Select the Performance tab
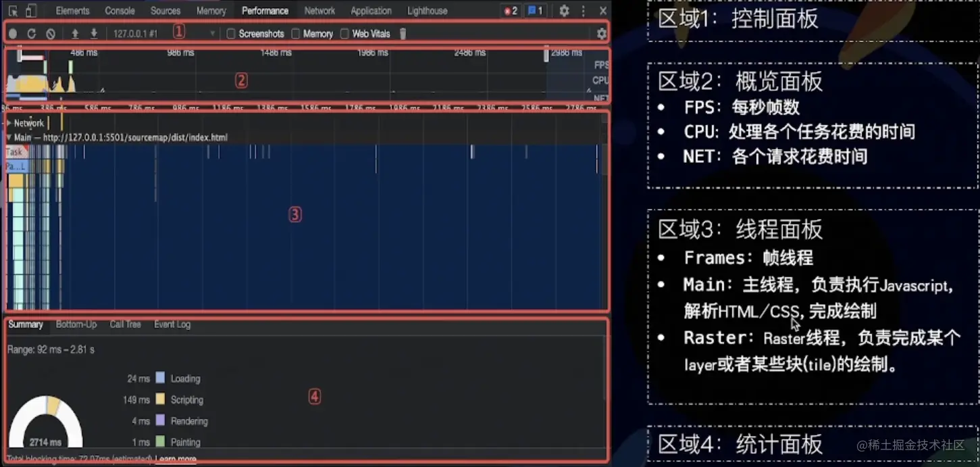The height and width of the screenshot is (467, 980). 265,11
